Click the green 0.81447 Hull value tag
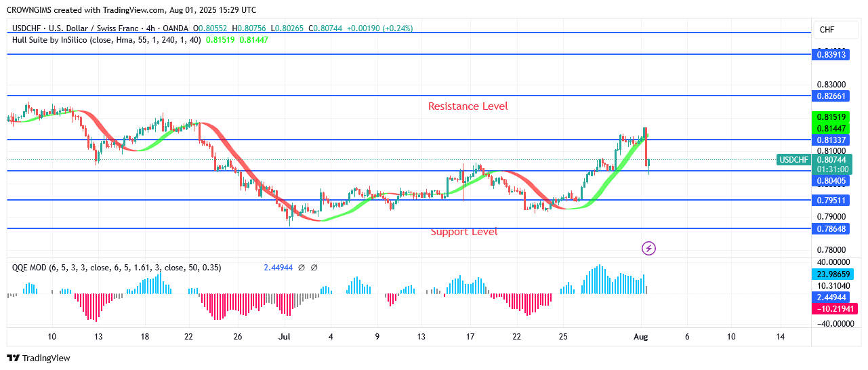This screenshot has height=370, width=868. point(831,128)
